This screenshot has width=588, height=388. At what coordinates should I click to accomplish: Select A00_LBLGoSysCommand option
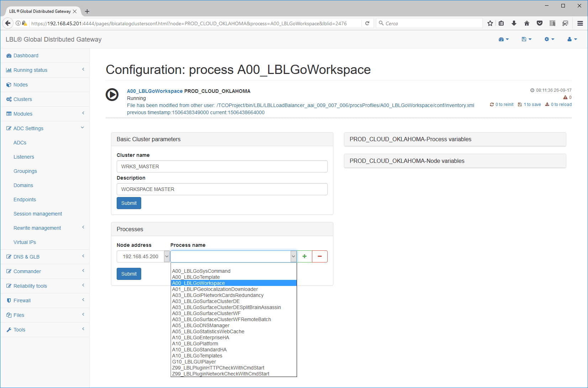[234, 271]
